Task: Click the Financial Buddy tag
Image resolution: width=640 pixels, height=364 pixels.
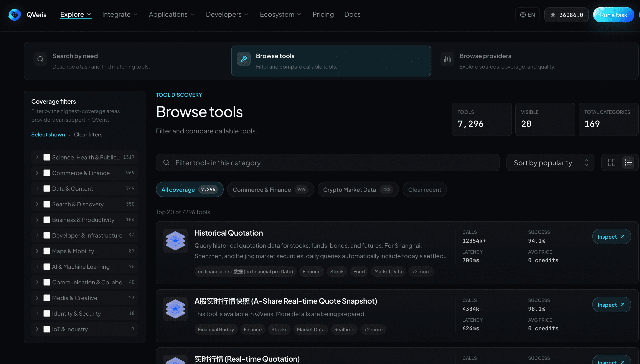Action: click(x=216, y=330)
